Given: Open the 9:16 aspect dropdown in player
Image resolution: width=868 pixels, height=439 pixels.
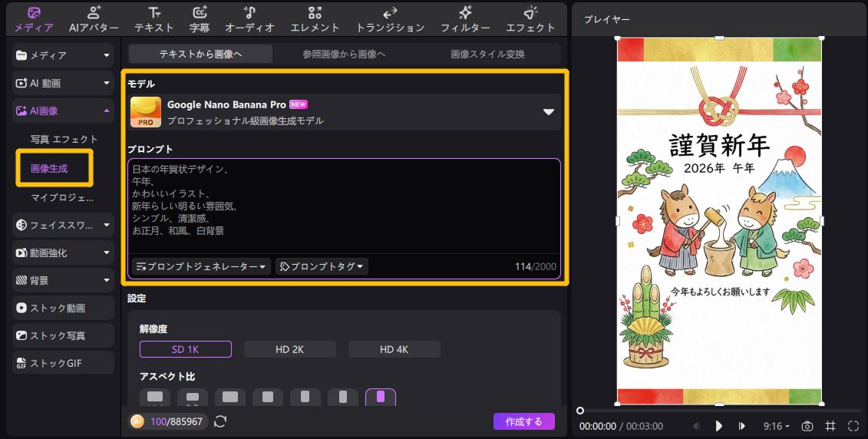Looking at the screenshot, I should tap(776, 426).
